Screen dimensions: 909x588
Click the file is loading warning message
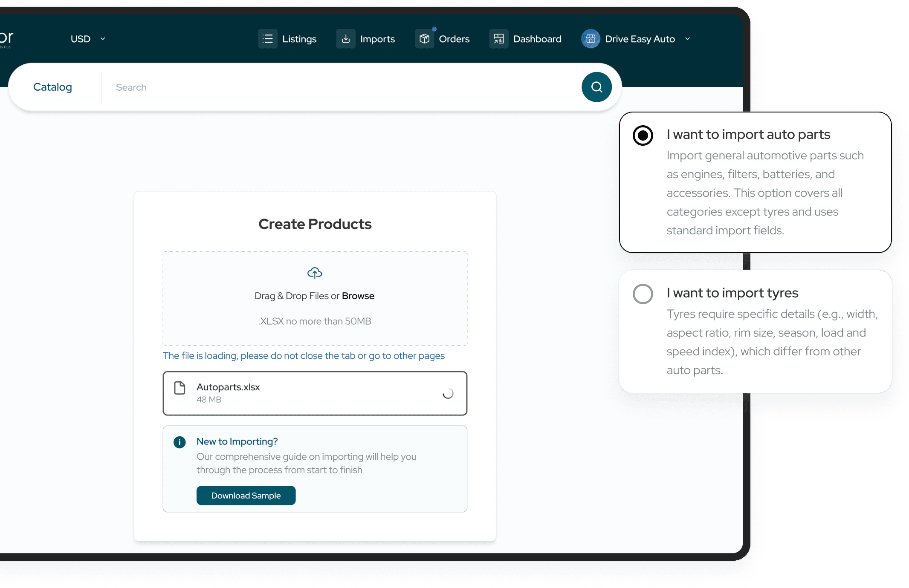304,356
